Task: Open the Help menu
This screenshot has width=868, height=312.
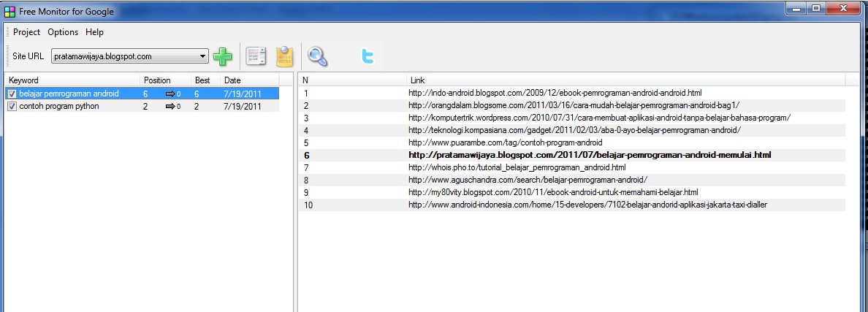Action: (95, 32)
